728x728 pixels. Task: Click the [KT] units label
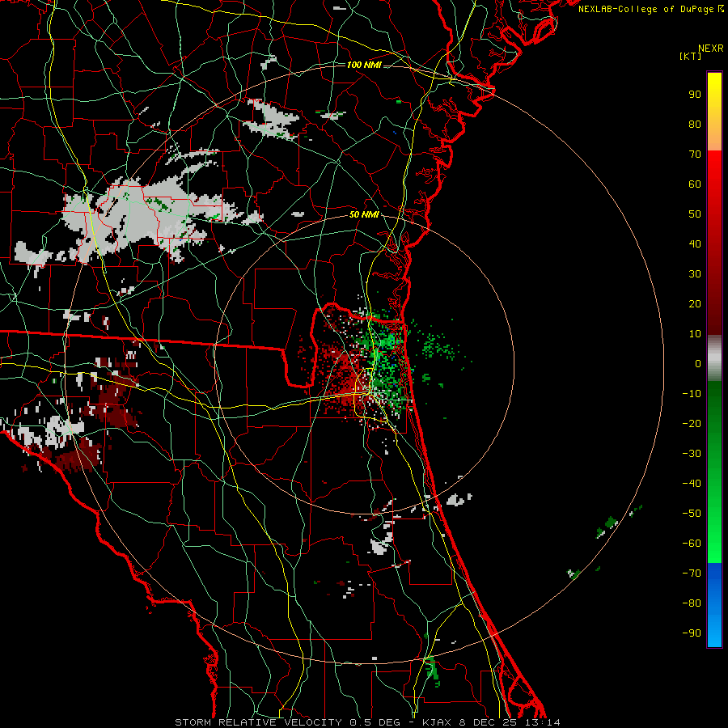tap(691, 56)
